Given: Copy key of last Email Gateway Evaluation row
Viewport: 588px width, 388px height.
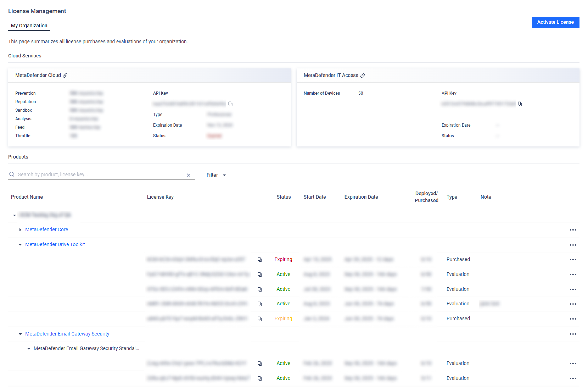Looking at the screenshot, I should 260,378.
